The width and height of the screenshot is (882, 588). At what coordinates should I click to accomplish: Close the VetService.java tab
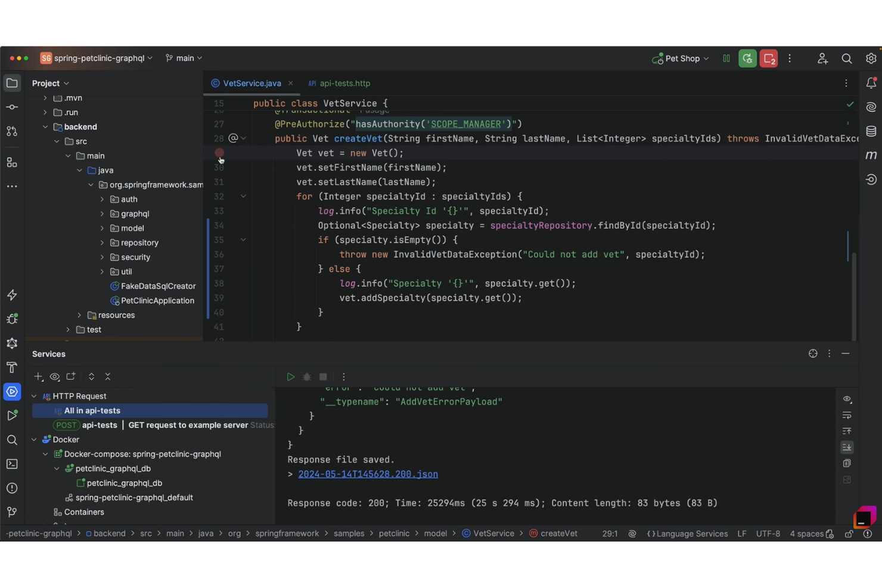click(x=290, y=83)
